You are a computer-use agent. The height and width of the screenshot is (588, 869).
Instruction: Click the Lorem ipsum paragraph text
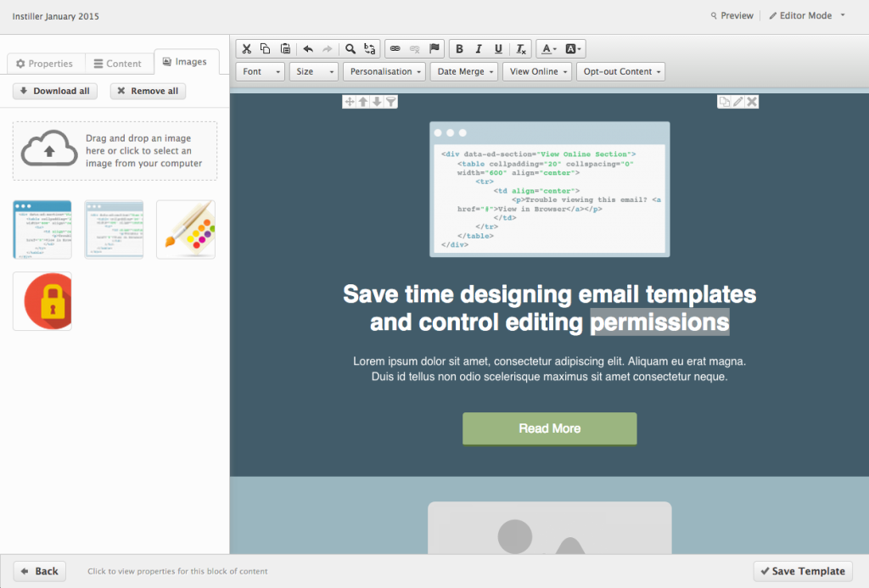[x=550, y=369]
